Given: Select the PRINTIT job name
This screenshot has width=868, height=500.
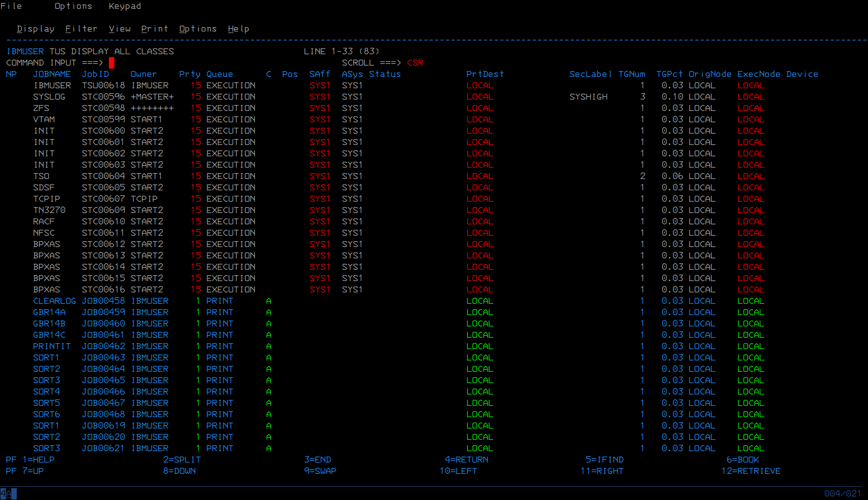Looking at the screenshot, I should coord(52,346).
